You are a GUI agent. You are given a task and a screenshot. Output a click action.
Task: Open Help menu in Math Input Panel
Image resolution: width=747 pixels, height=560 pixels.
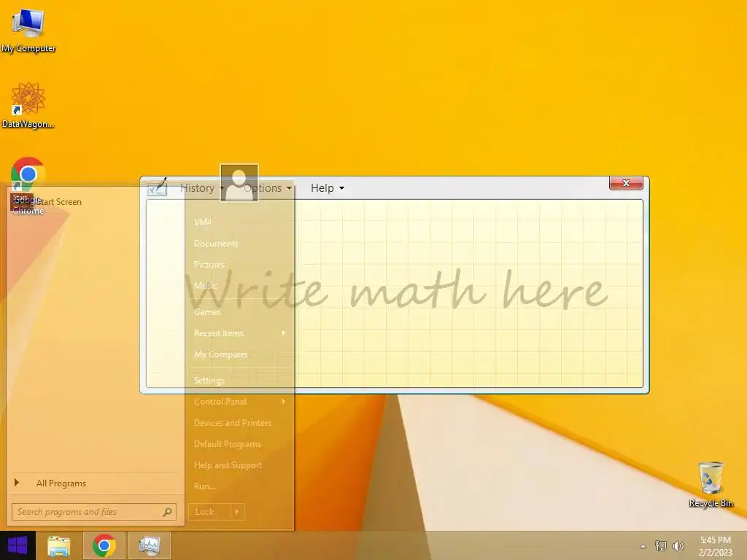(328, 188)
